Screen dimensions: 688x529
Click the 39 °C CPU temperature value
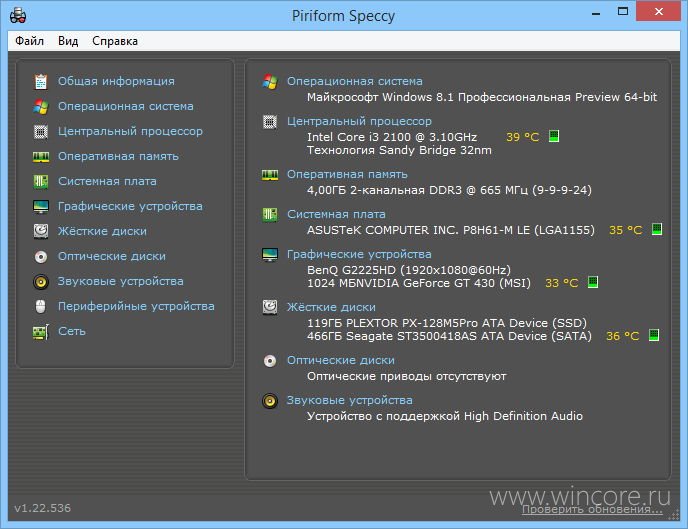pos(522,137)
